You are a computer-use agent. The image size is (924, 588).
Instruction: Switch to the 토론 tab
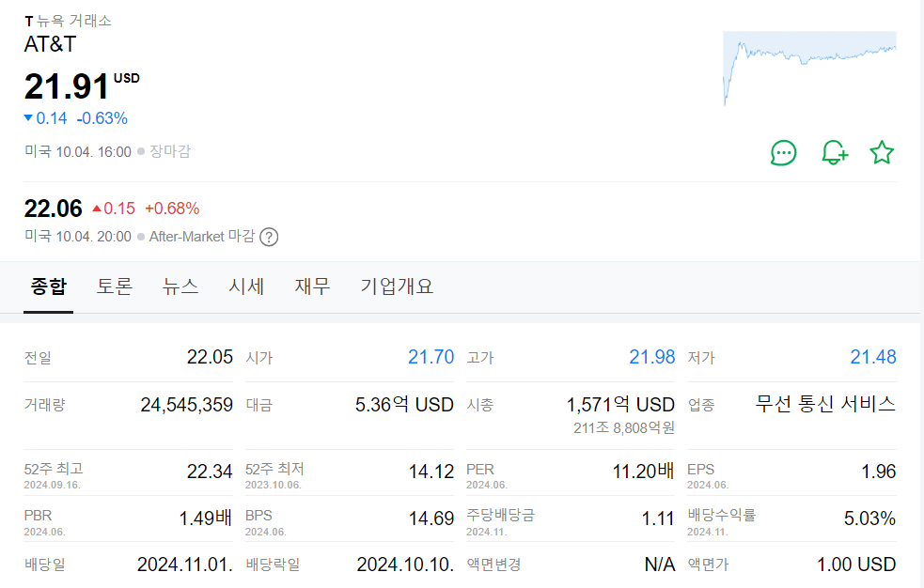(115, 286)
